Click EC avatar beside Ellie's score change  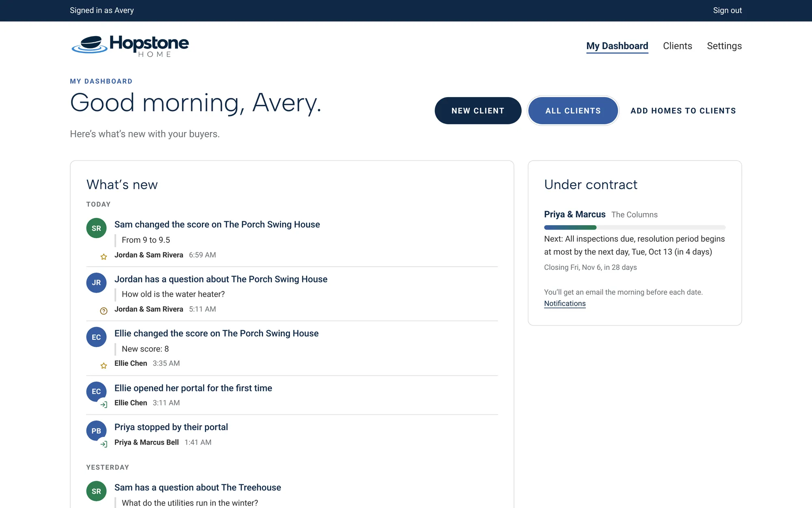(96, 337)
